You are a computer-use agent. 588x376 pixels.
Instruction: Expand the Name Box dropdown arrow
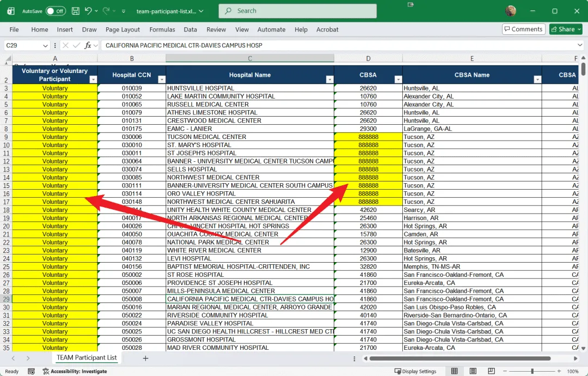pyautogui.click(x=45, y=46)
